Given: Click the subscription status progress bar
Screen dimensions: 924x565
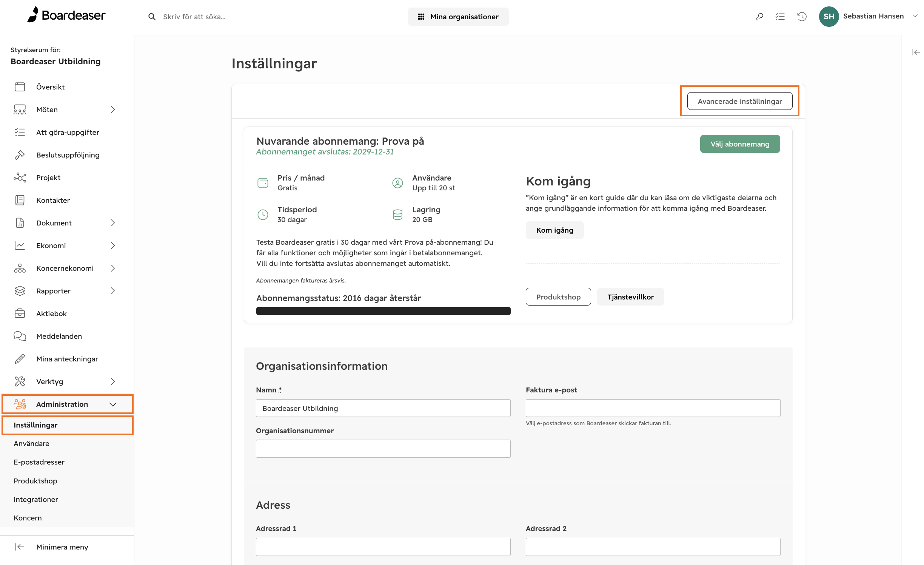Looking at the screenshot, I should pyautogui.click(x=383, y=311).
